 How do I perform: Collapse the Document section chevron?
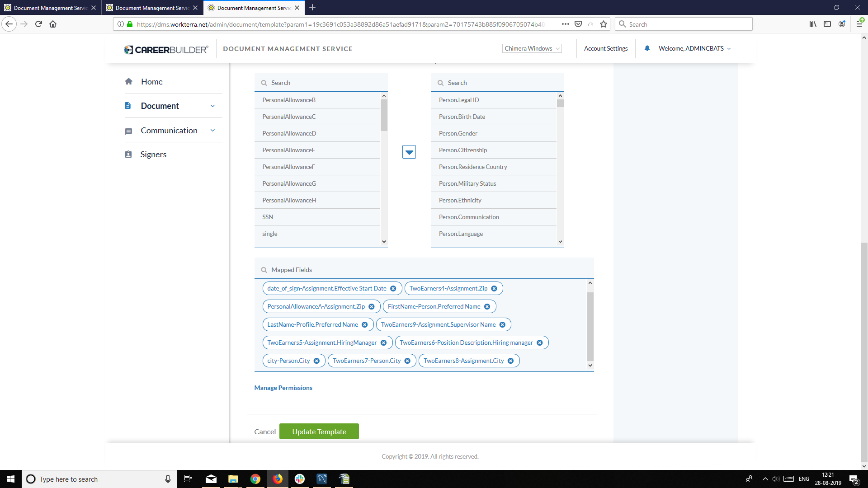[212, 106]
